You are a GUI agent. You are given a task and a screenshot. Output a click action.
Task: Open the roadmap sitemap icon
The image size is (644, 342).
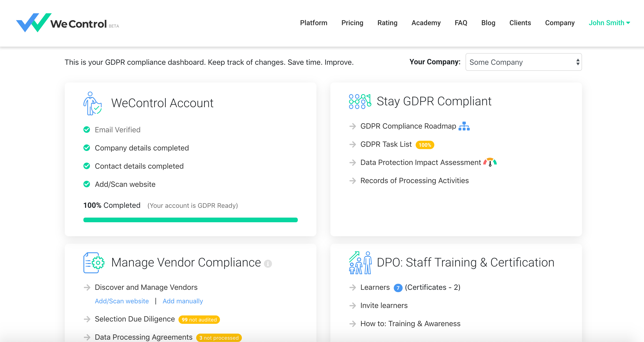coord(464,126)
